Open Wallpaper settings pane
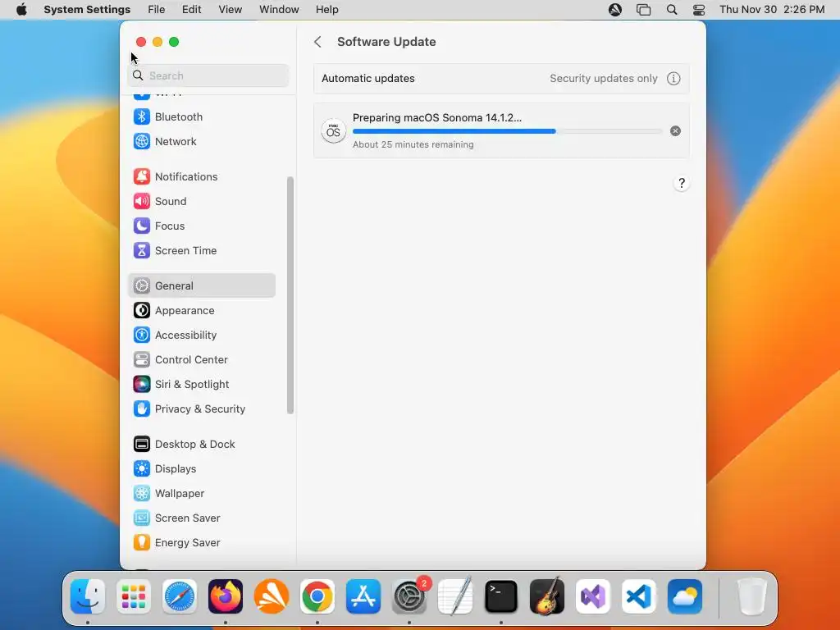 click(x=202, y=493)
